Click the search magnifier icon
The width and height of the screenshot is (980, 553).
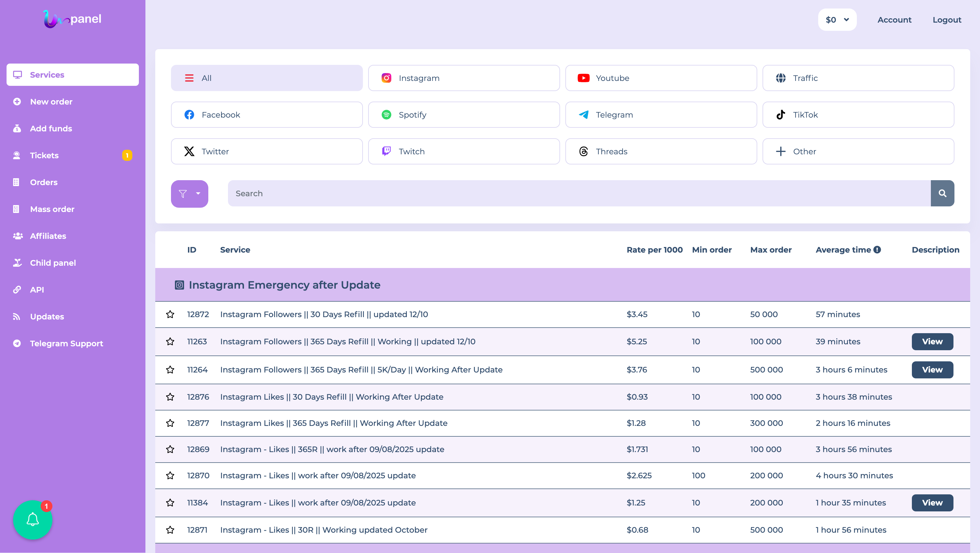point(942,193)
